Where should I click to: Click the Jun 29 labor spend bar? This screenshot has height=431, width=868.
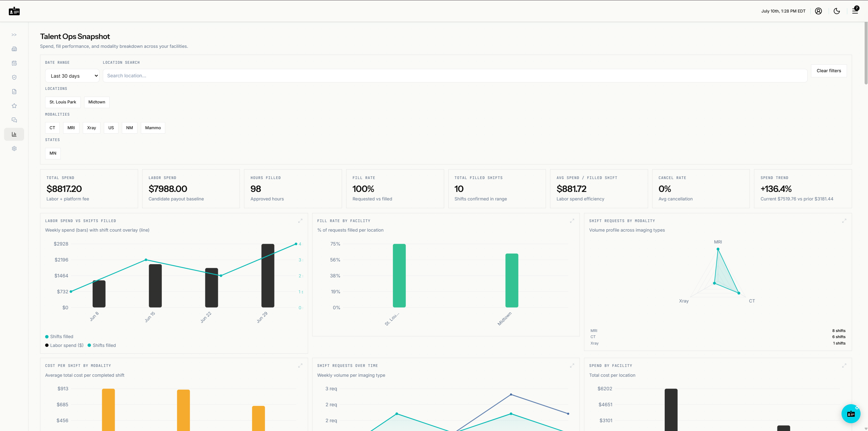pyautogui.click(x=268, y=276)
